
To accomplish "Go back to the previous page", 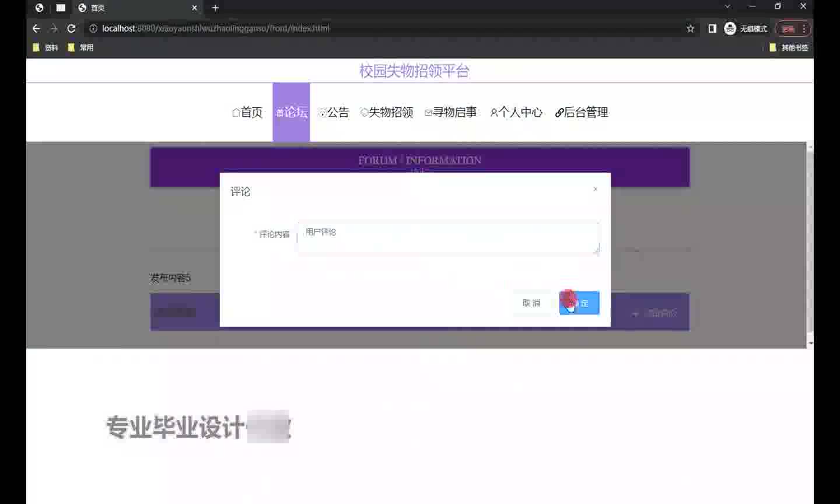I will tap(36, 29).
